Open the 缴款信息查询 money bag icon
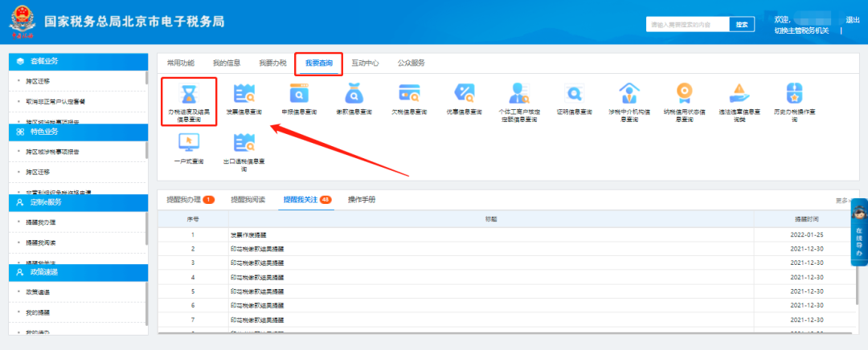This screenshot has width=868, height=350. coord(354,94)
